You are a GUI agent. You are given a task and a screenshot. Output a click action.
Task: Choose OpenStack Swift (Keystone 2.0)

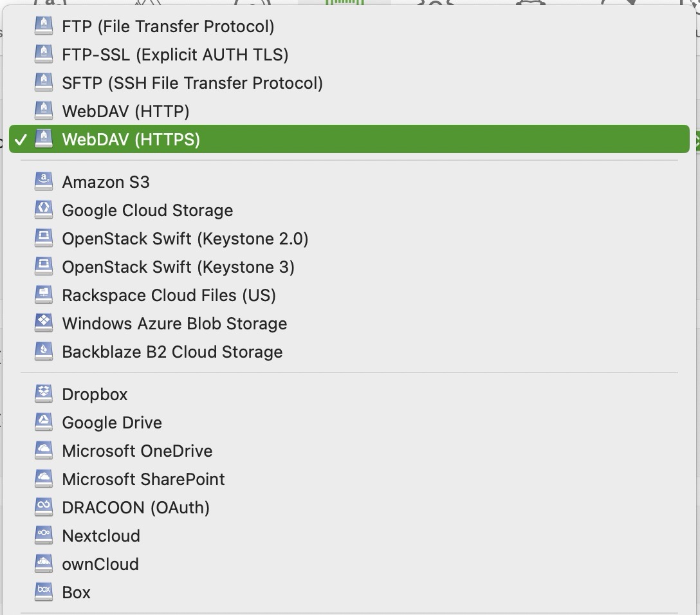click(185, 239)
